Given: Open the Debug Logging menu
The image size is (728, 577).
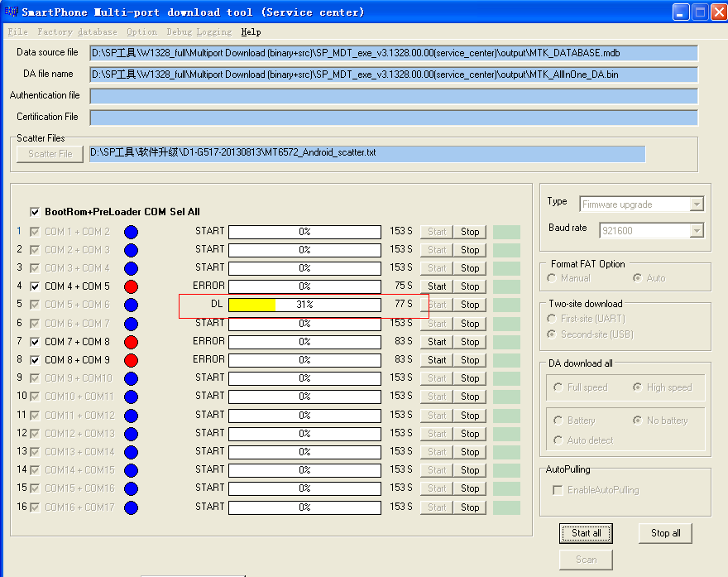Looking at the screenshot, I should [199, 31].
